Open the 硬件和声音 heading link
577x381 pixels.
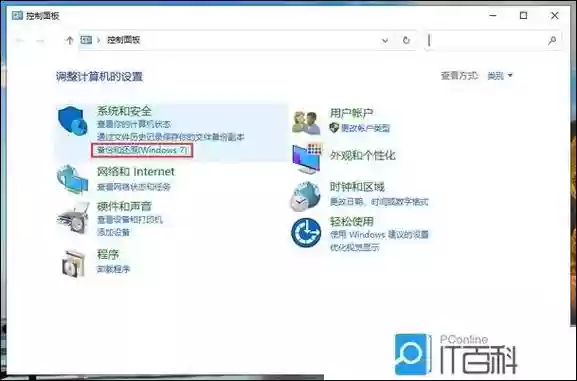pos(124,206)
